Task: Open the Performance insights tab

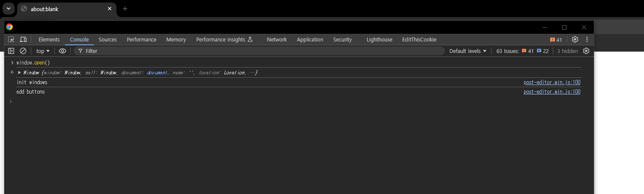Action: (224, 39)
